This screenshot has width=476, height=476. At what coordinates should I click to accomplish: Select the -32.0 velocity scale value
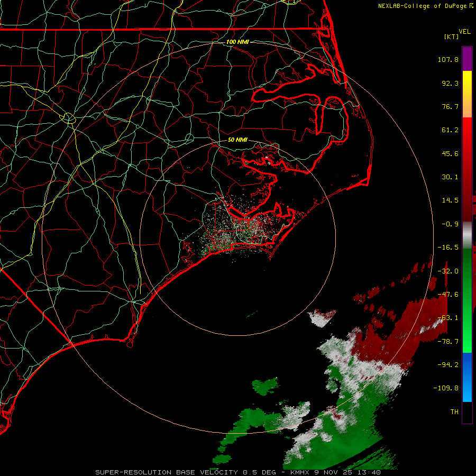(448, 271)
